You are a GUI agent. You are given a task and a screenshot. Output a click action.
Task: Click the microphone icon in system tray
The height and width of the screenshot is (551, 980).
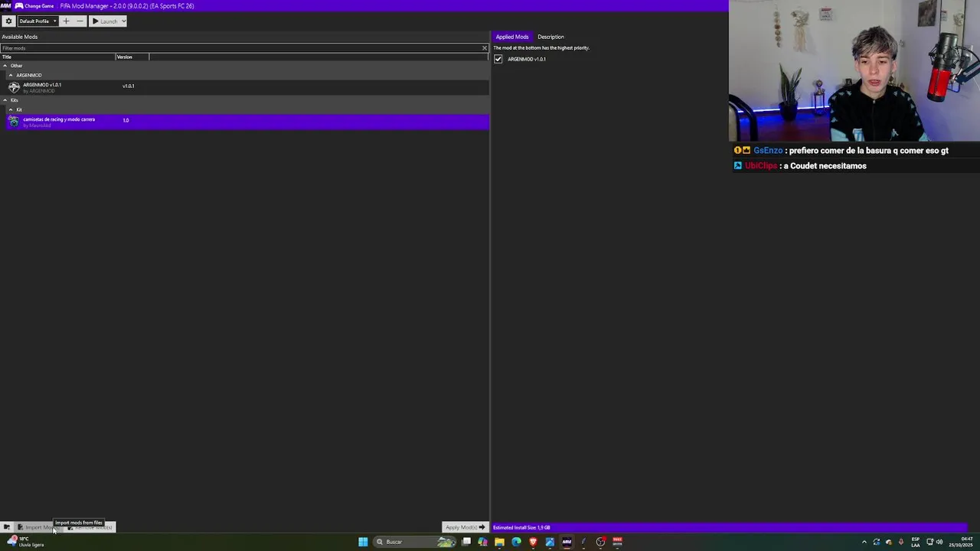[x=901, y=542]
